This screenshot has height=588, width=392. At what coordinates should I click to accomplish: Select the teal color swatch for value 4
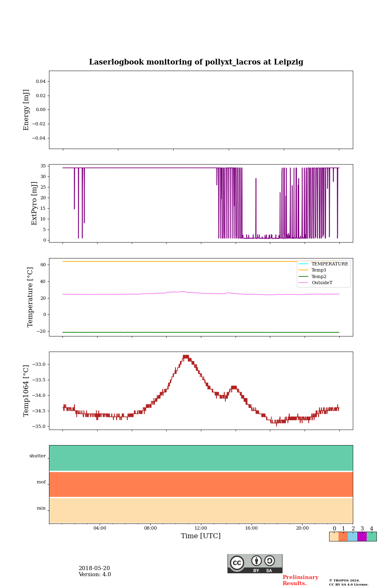[372, 537]
